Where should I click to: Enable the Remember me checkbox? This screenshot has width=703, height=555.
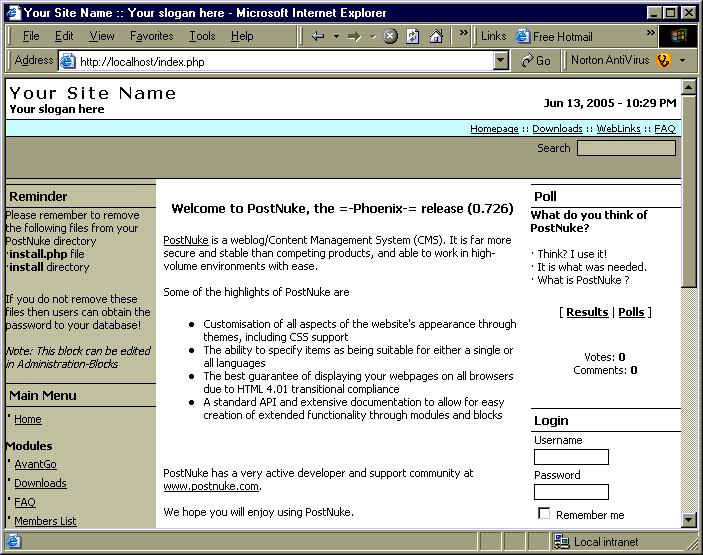[544, 514]
